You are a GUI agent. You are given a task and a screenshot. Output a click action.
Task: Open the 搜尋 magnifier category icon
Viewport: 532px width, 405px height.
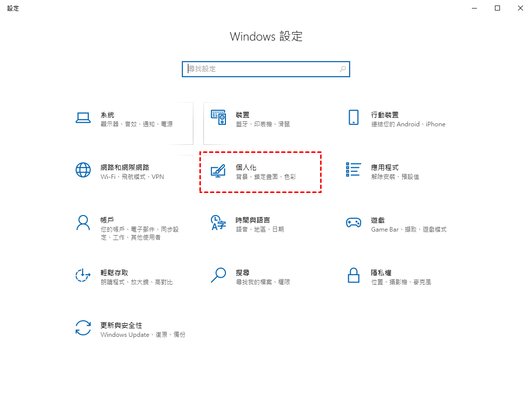pos(218,275)
